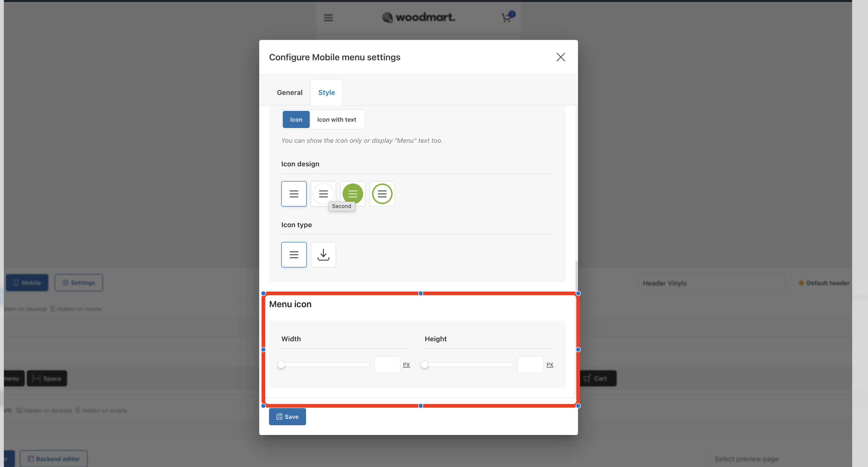Focus the Width value input field

coord(387,365)
